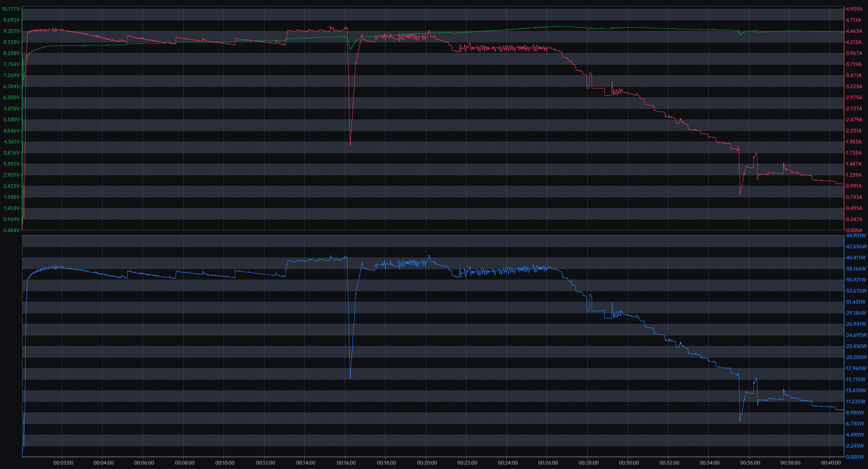Viewport: 868px width, 469px height.
Task: Select the 6.300V voltage axis label
Action: 11,97
